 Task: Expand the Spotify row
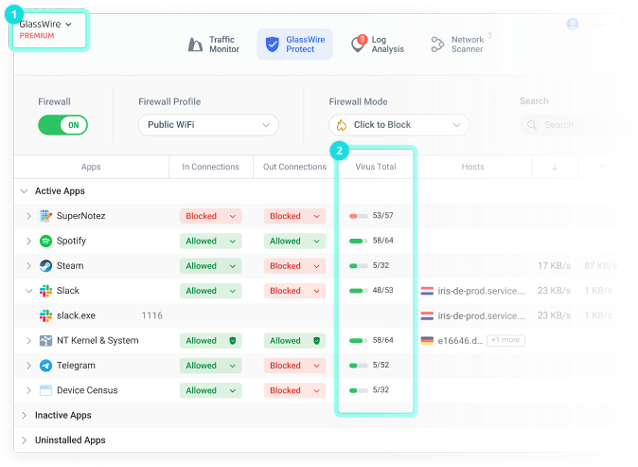[x=28, y=241]
